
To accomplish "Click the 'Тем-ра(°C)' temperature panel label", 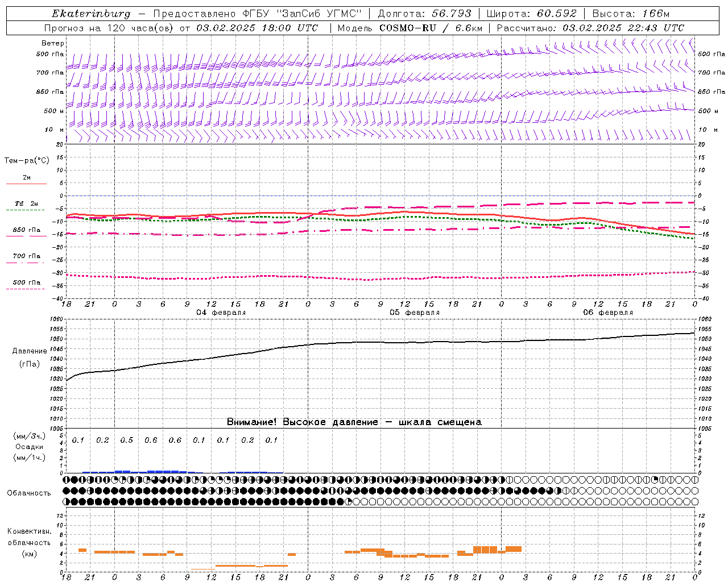I will click(x=27, y=161).
